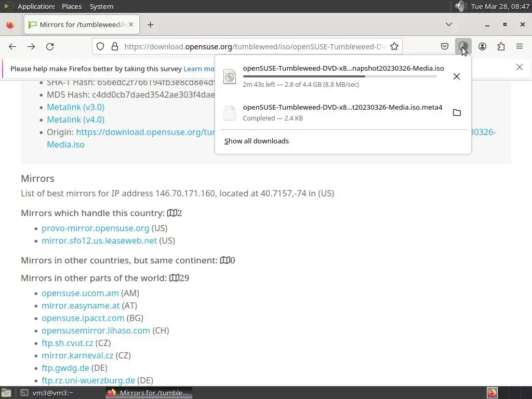Click map icon beside same continent mirrors
Viewport: 532px width, 399px height.
pyautogui.click(x=225, y=260)
